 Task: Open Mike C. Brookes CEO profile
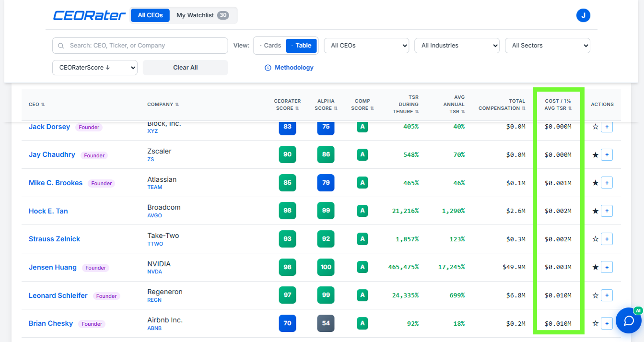[x=56, y=183]
